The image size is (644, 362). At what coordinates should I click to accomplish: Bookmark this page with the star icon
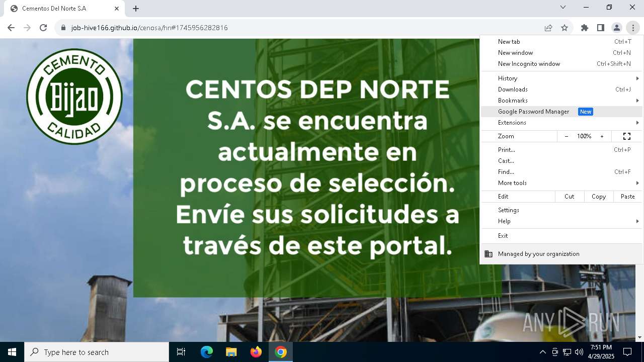coord(565,28)
